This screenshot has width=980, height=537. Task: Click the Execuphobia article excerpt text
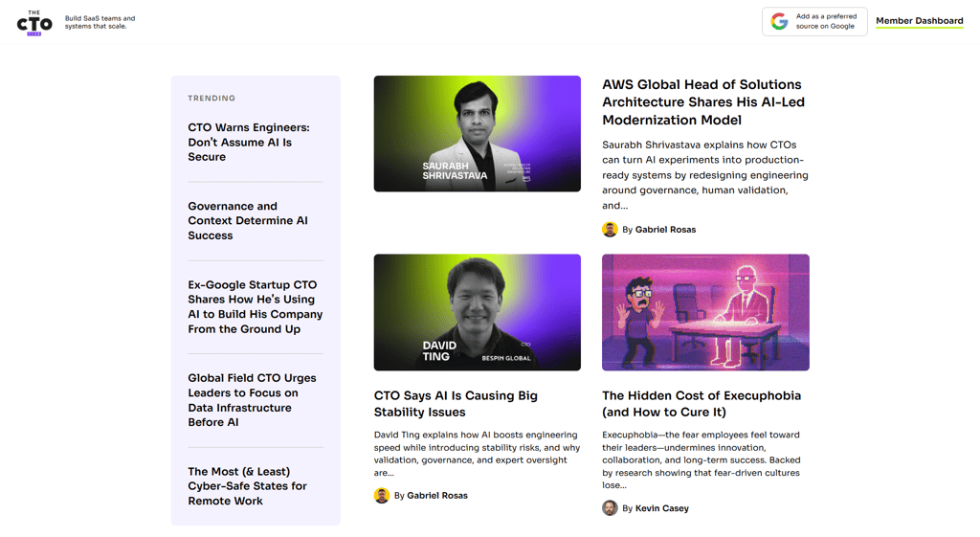702,459
